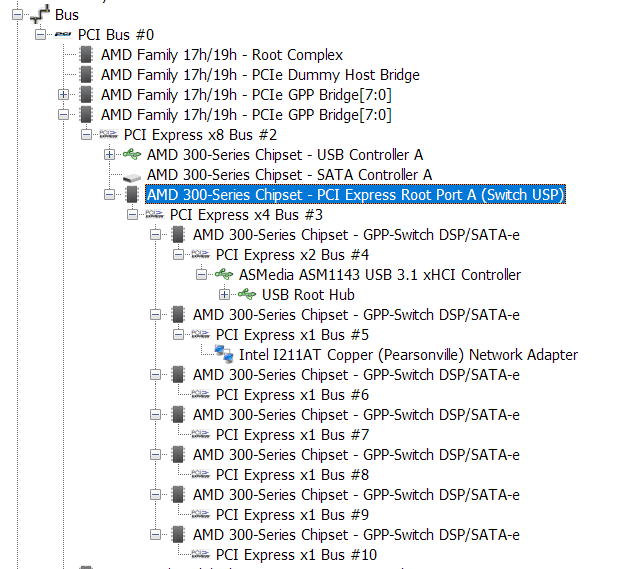The image size is (619, 569).
Task: Click the USB icon of ASMedia ASM1143 controller
Action: pyautogui.click(x=224, y=274)
